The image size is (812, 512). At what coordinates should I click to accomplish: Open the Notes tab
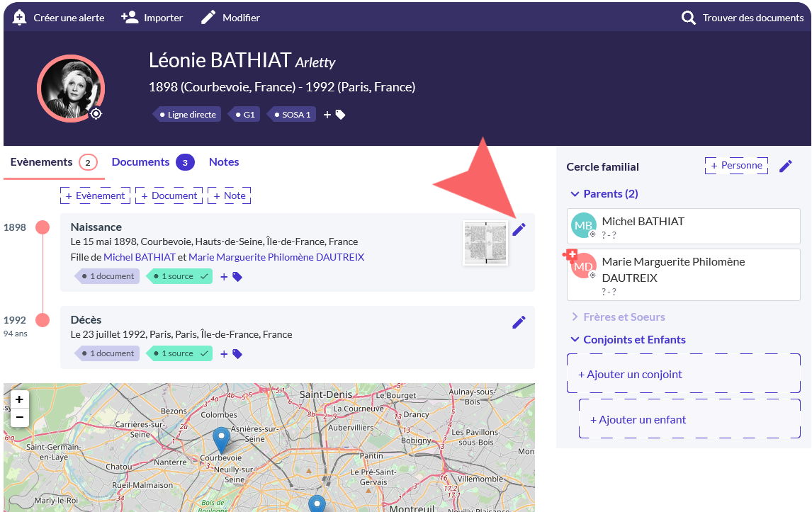coord(224,162)
